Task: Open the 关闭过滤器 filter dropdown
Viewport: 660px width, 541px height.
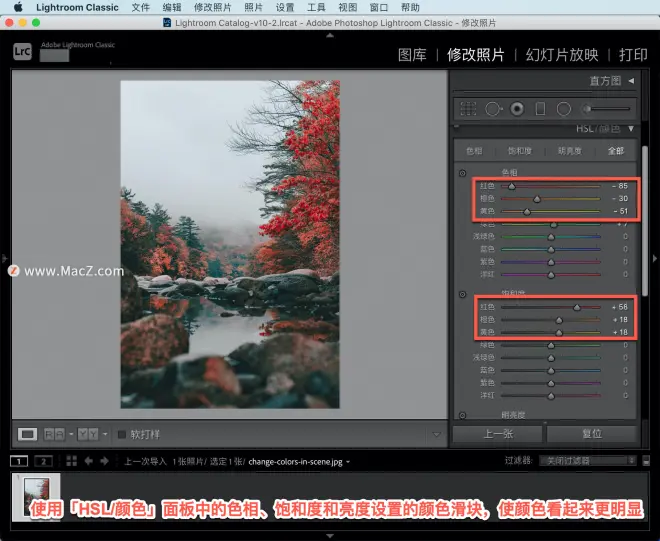Action: (x=588, y=461)
